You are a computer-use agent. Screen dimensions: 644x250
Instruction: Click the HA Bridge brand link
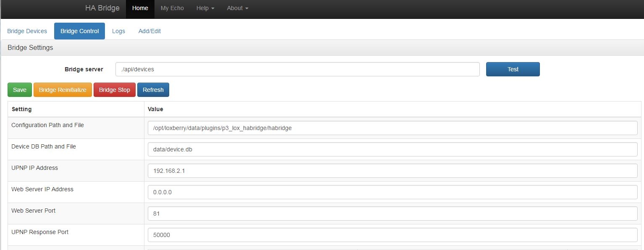point(102,8)
